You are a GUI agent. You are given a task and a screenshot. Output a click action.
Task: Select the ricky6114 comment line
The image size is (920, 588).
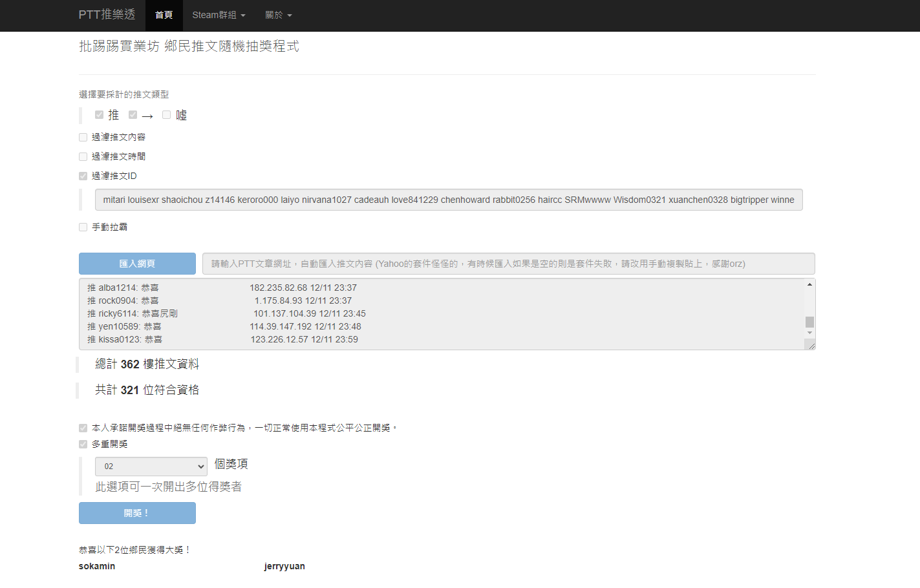(x=227, y=313)
